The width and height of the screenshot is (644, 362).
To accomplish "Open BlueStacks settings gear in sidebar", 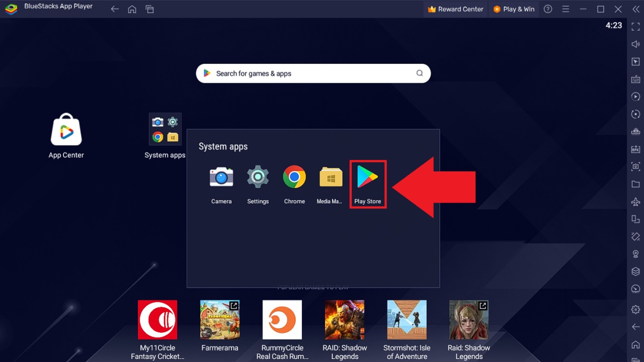I will coord(635,310).
